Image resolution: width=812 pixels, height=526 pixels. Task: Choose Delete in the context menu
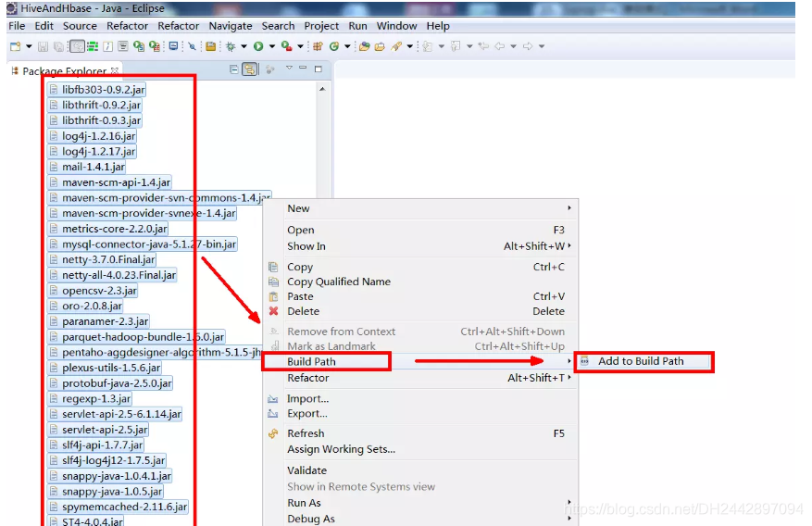[420, 311]
